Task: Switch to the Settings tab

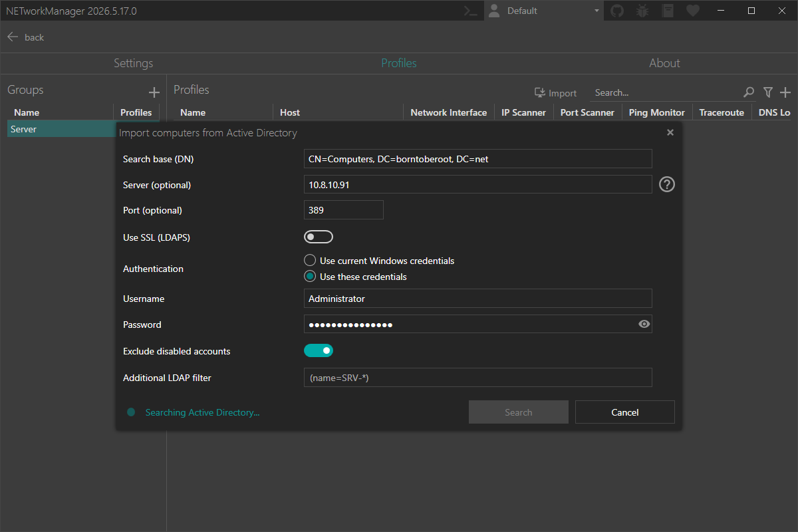Action: point(133,63)
